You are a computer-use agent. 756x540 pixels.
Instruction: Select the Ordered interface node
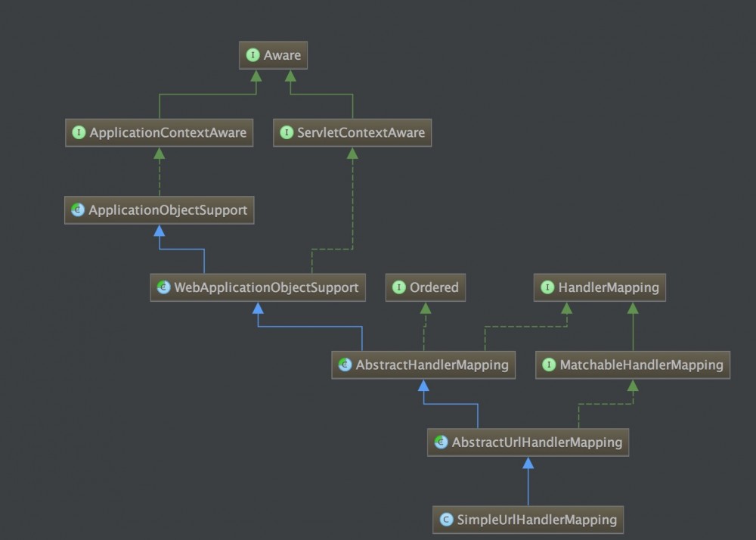click(x=426, y=287)
